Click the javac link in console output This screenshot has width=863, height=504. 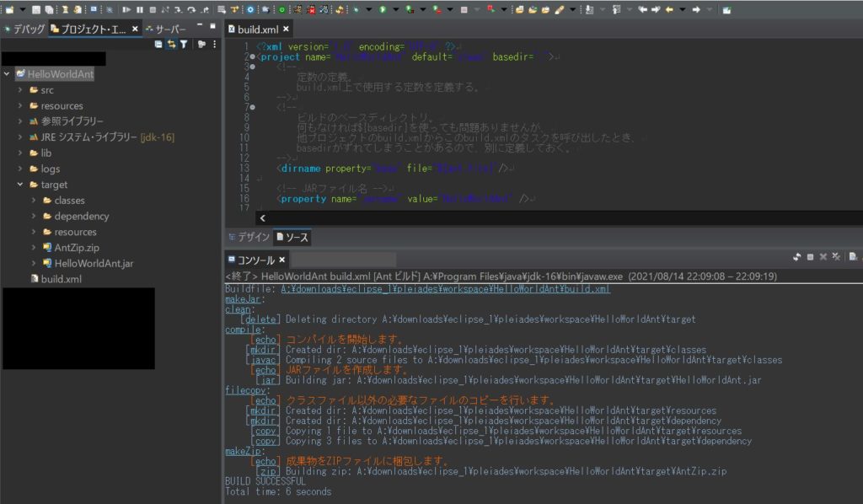(262, 360)
